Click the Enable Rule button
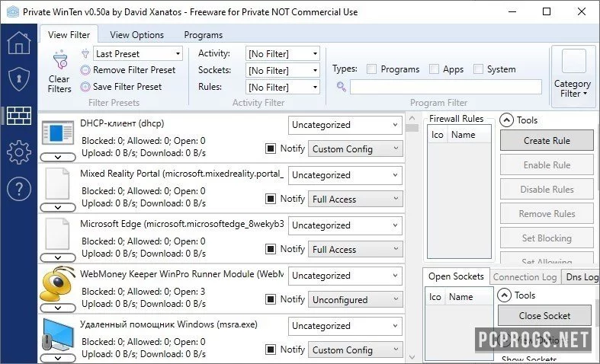Image resolution: width=600 pixels, height=364 pixels. [x=547, y=164]
